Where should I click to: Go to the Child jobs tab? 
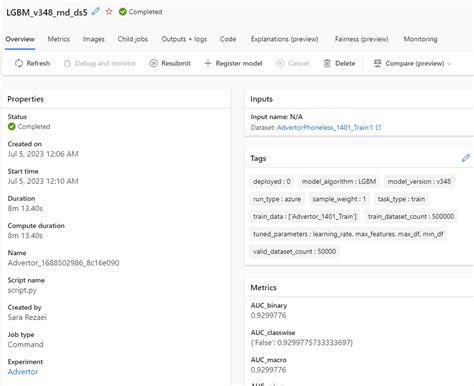(133, 39)
